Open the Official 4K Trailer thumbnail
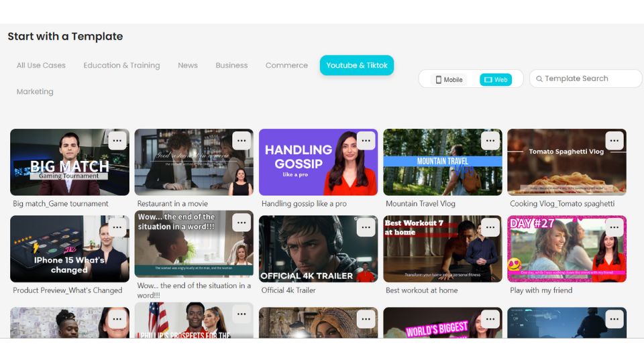The image size is (644, 362). (318, 249)
